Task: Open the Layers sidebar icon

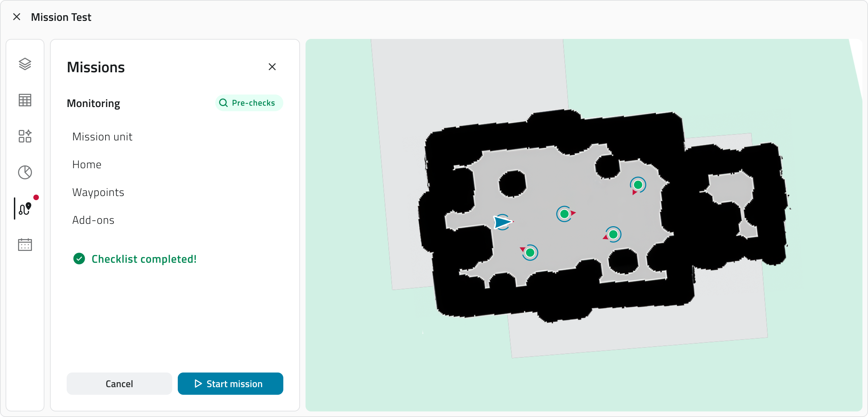Action: pos(25,64)
